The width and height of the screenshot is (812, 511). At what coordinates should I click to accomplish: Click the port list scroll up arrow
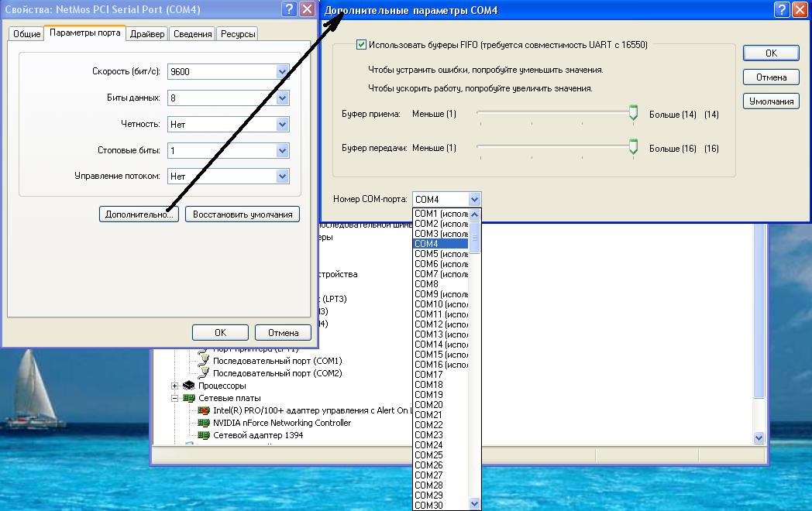[x=474, y=214]
